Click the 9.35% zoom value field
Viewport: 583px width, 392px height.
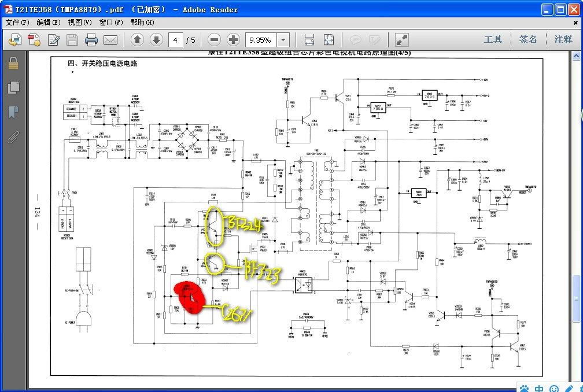click(261, 40)
